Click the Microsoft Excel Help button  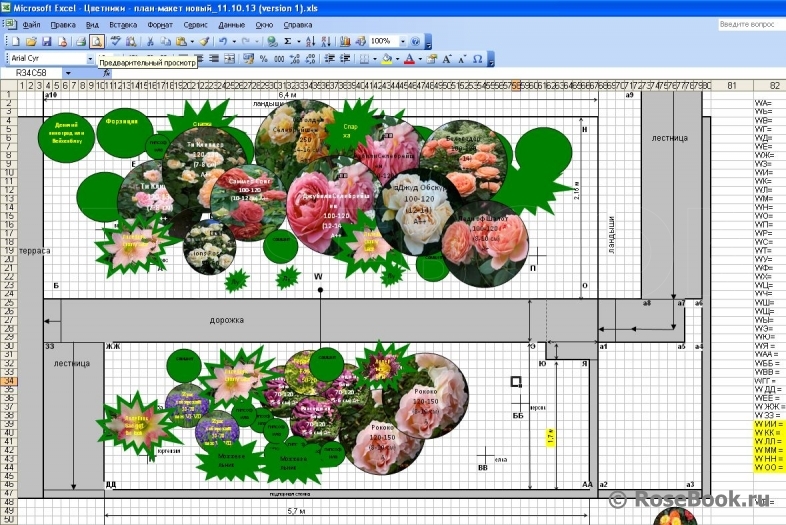click(x=415, y=41)
